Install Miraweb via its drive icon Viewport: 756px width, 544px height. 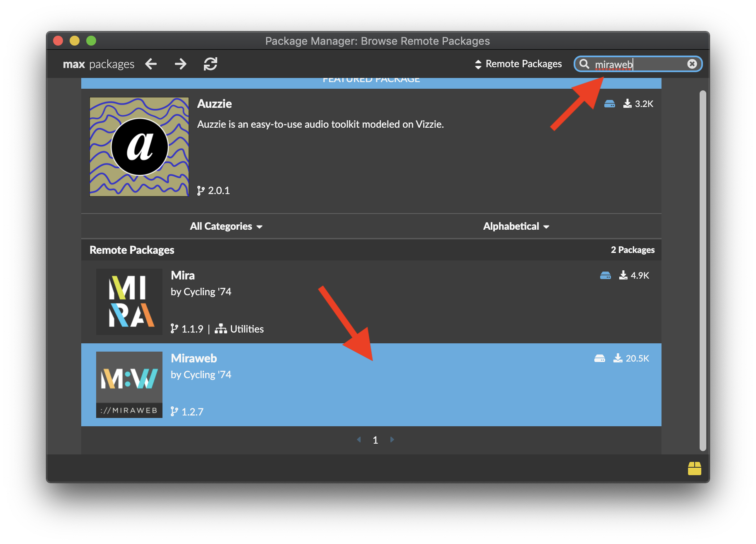[599, 358]
